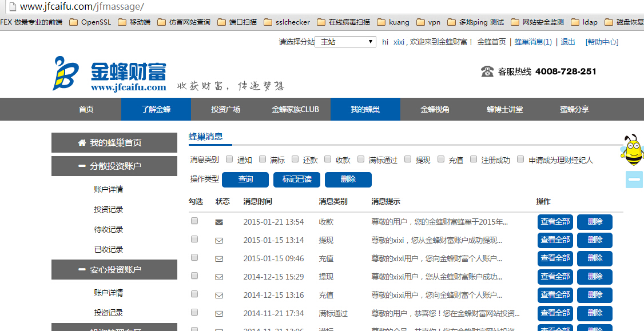Open the OpenSSL bookmark folder
The height and width of the screenshot is (331, 644).
click(x=90, y=22)
